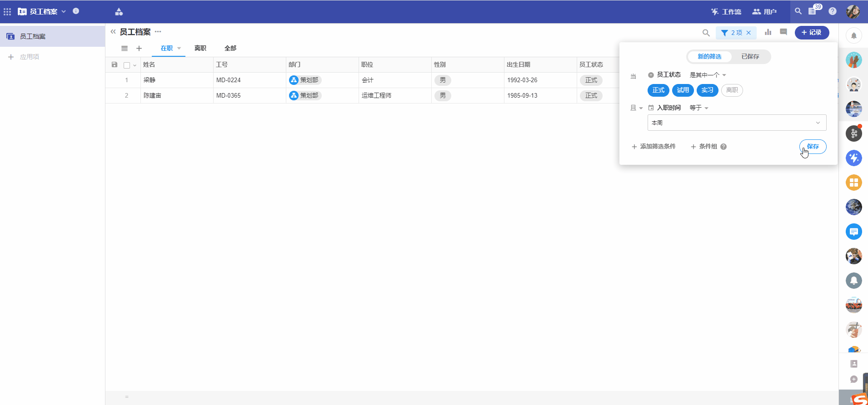Deselect the 试用 status filter tag
The height and width of the screenshot is (405, 868).
tap(683, 90)
